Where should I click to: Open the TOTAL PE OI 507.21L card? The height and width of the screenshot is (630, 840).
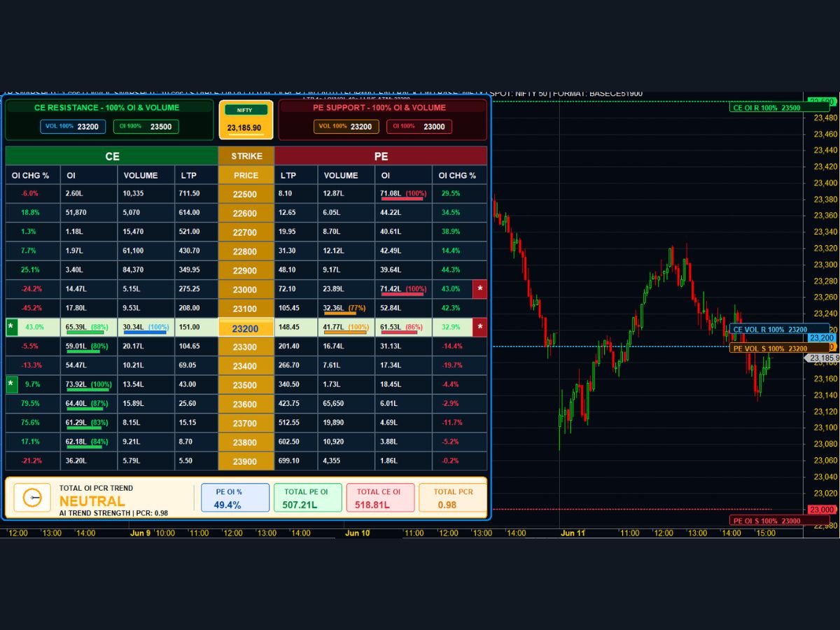point(307,498)
